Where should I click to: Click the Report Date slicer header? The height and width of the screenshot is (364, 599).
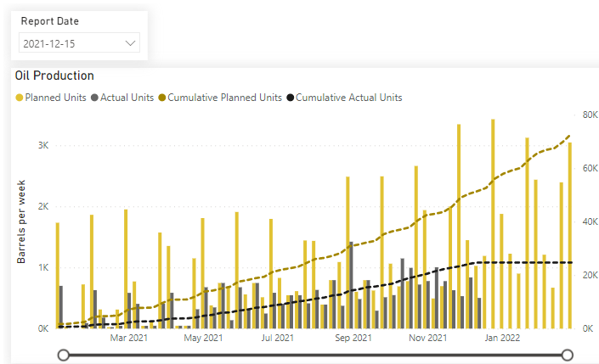click(50, 20)
